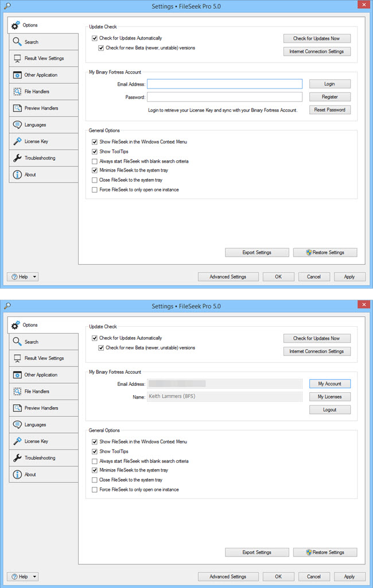
Task: Enable blank search criteria option in upper window
Action: click(x=95, y=161)
